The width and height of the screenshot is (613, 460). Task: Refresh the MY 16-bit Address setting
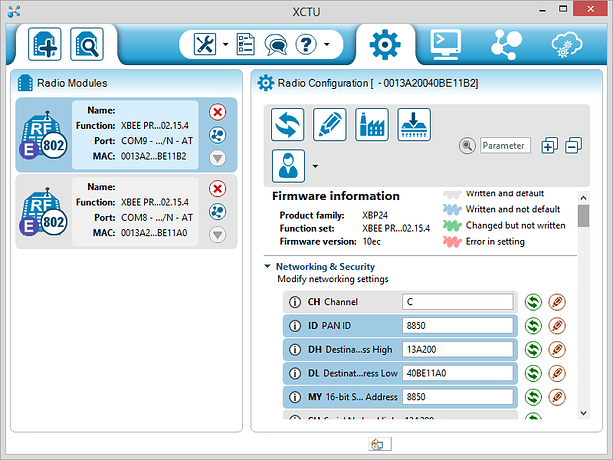tap(533, 397)
